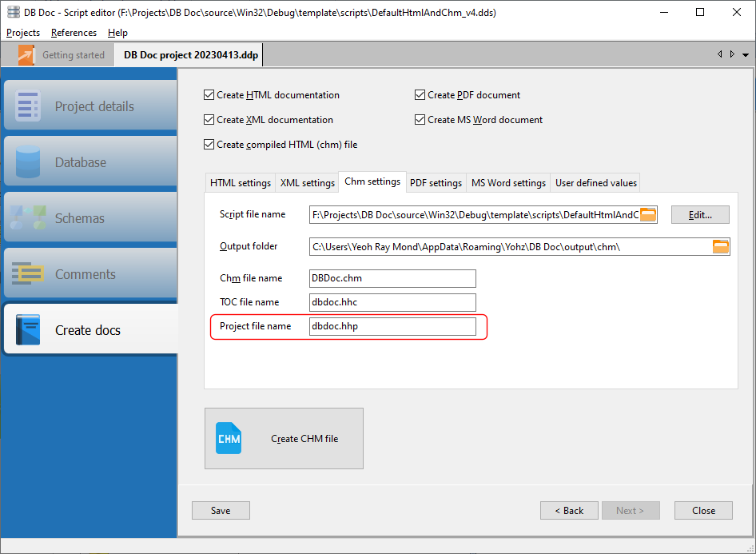
Task: Click the Edit... script button
Action: pos(700,214)
